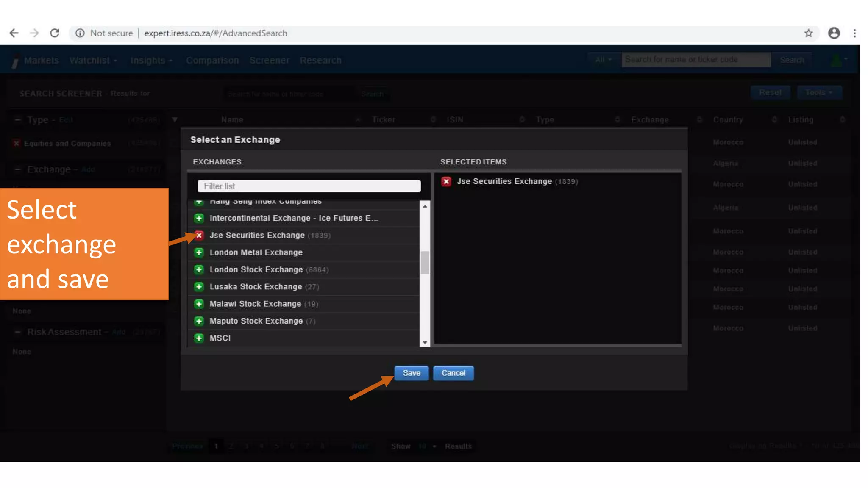
Task: Go back with the browser back arrow
Action: click(x=14, y=33)
